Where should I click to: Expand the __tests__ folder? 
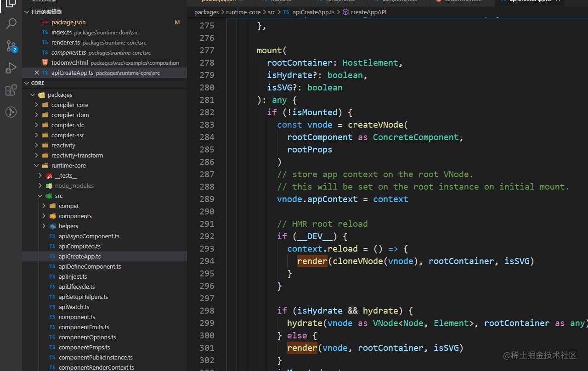(40, 175)
